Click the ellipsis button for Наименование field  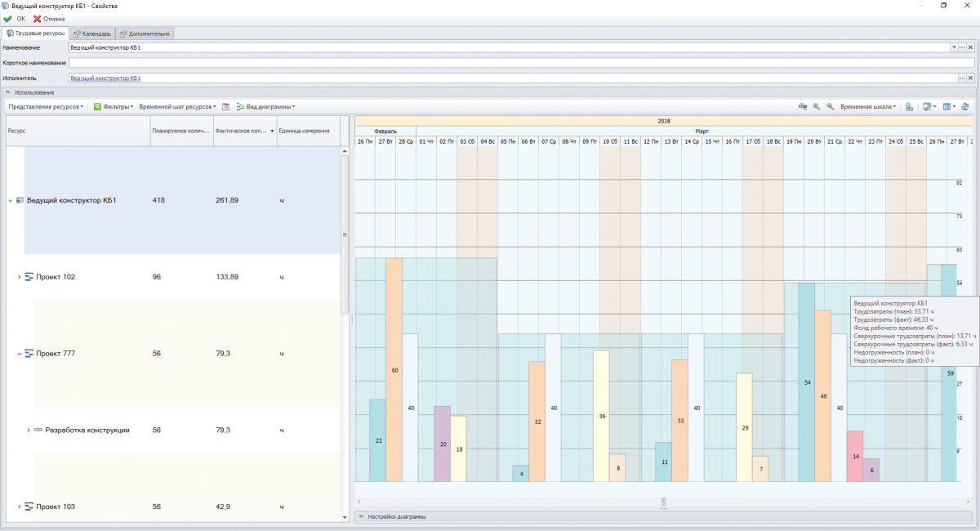click(962, 48)
